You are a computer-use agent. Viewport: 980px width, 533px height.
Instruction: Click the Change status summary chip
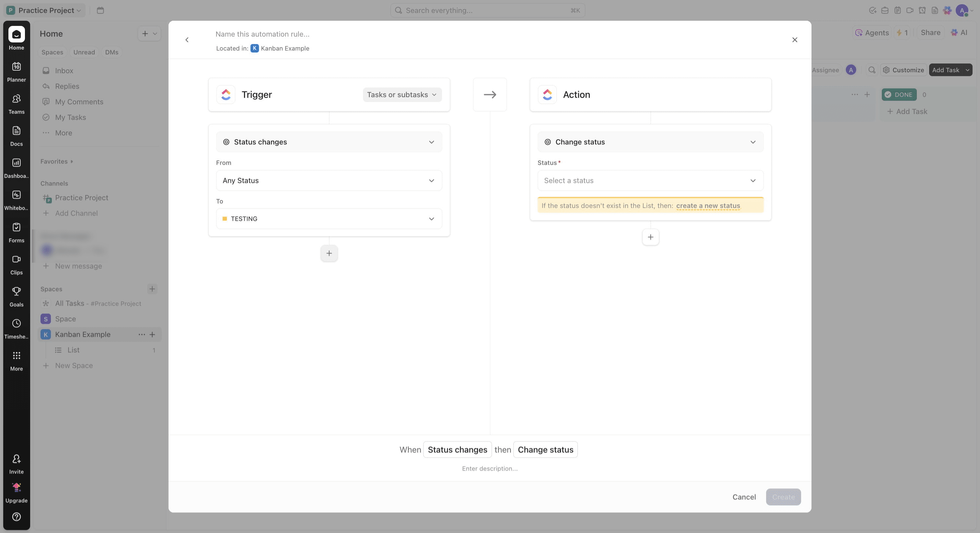tap(545, 450)
